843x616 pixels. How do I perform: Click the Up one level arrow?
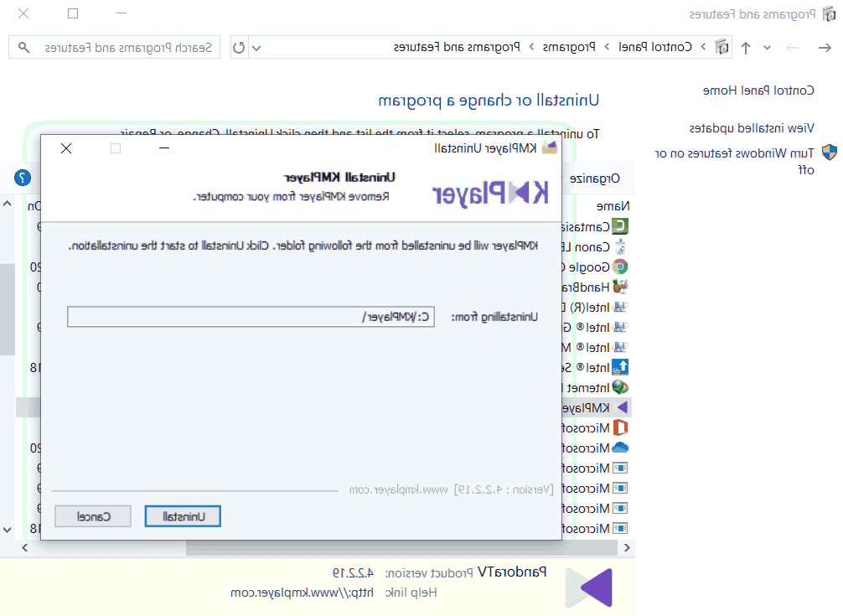(745, 48)
